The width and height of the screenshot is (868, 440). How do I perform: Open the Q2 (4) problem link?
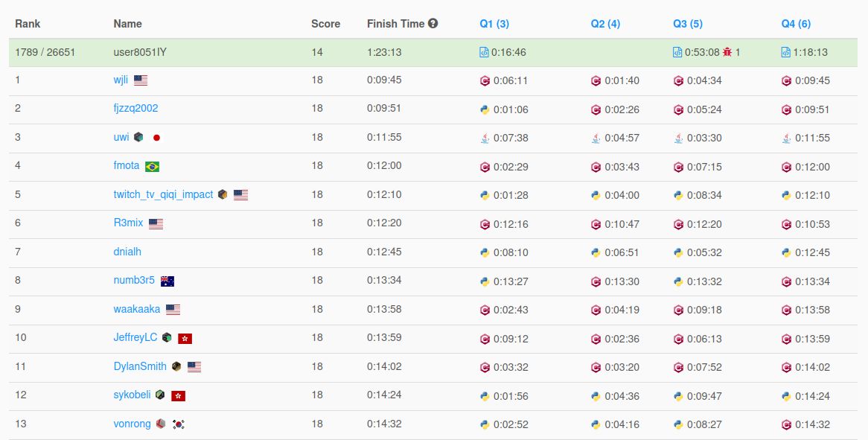coord(605,24)
